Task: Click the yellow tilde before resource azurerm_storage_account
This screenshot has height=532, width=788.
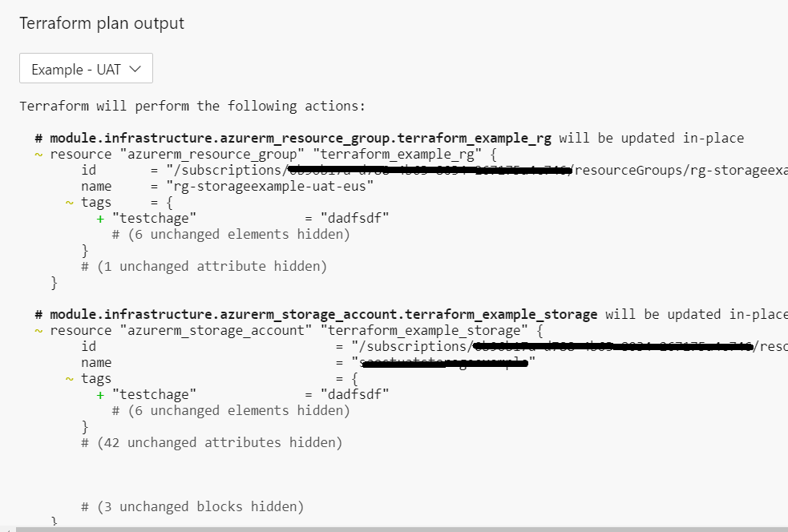Action: click(x=38, y=331)
